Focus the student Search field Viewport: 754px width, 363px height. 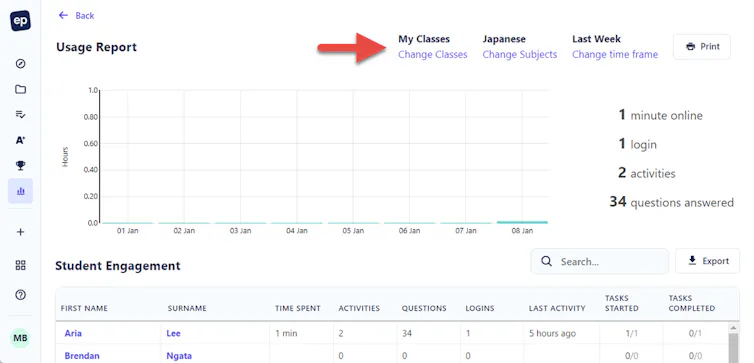pyautogui.click(x=600, y=262)
